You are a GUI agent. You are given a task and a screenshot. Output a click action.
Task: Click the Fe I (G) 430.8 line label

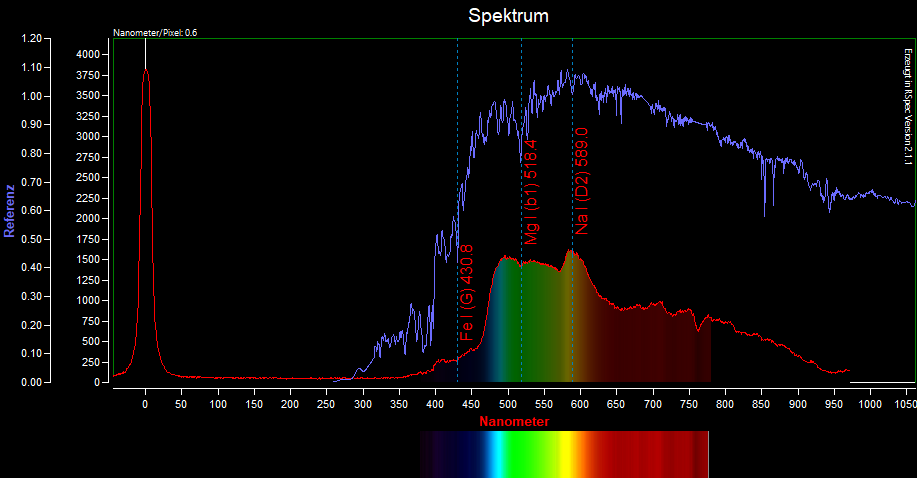(467, 293)
